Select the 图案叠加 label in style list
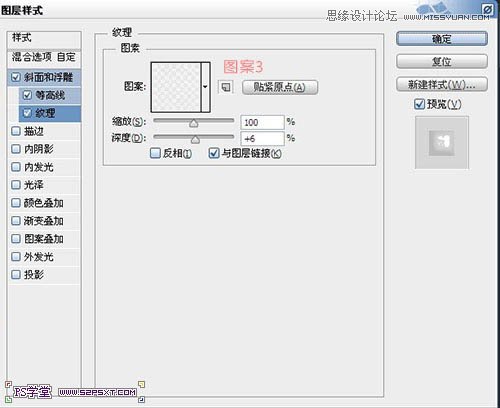Image resolution: width=500 pixels, height=408 pixels. tap(43, 239)
